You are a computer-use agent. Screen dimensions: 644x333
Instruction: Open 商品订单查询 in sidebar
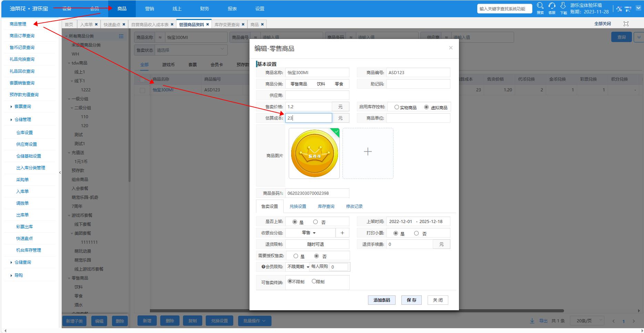22,36
